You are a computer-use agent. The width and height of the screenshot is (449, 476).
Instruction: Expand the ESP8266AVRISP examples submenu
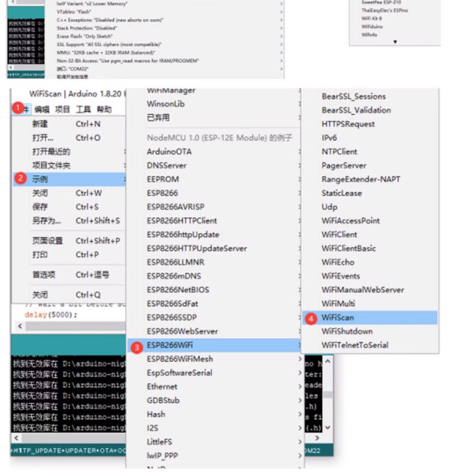click(x=214, y=207)
